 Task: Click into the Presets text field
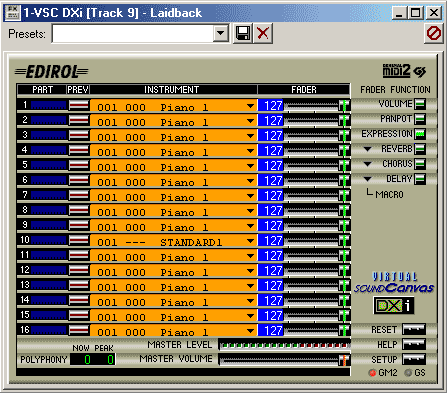(133, 33)
